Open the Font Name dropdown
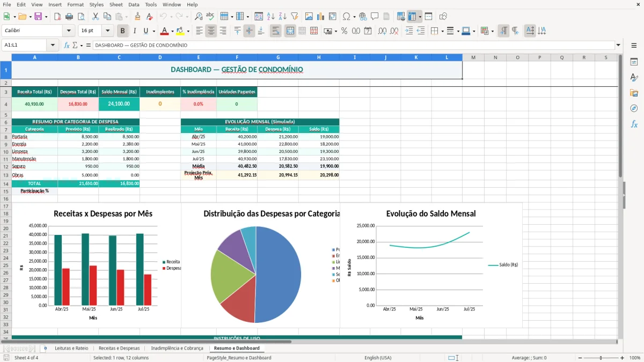Image resolution: width=644 pixels, height=362 pixels. (x=68, y=31)
